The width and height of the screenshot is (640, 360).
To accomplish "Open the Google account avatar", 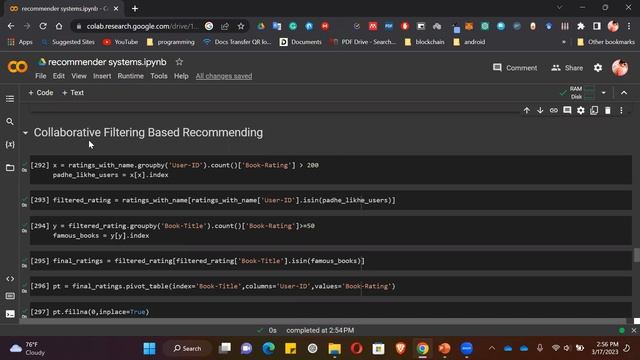I will pos(620,68).
